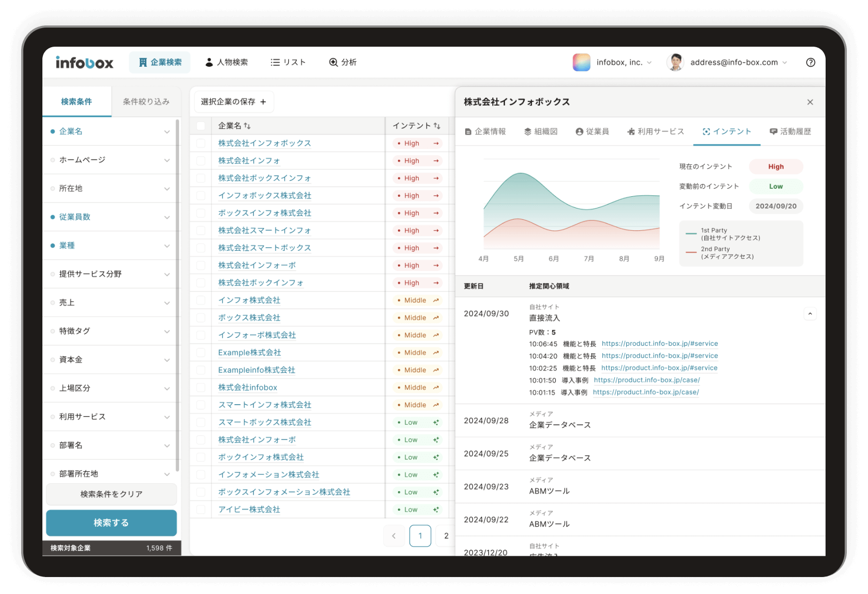This screenshot has width=868, height=594.
Task: Click the infobox logo
Action: point(85,63)
